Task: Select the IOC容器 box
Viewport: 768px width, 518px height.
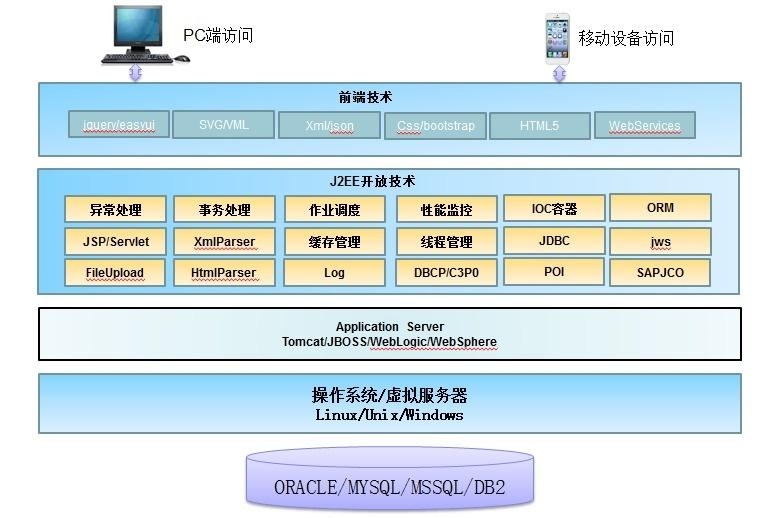Action: [554, 209]
